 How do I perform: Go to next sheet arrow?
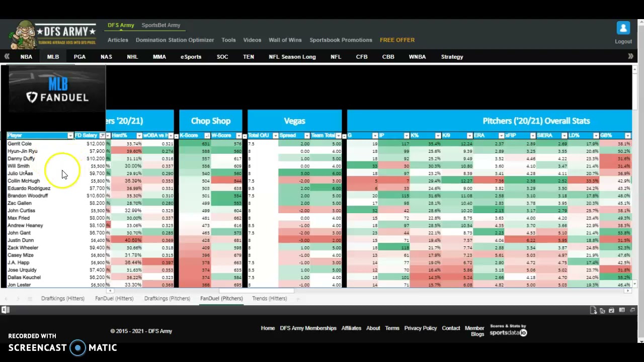click(x=18, y=299)
